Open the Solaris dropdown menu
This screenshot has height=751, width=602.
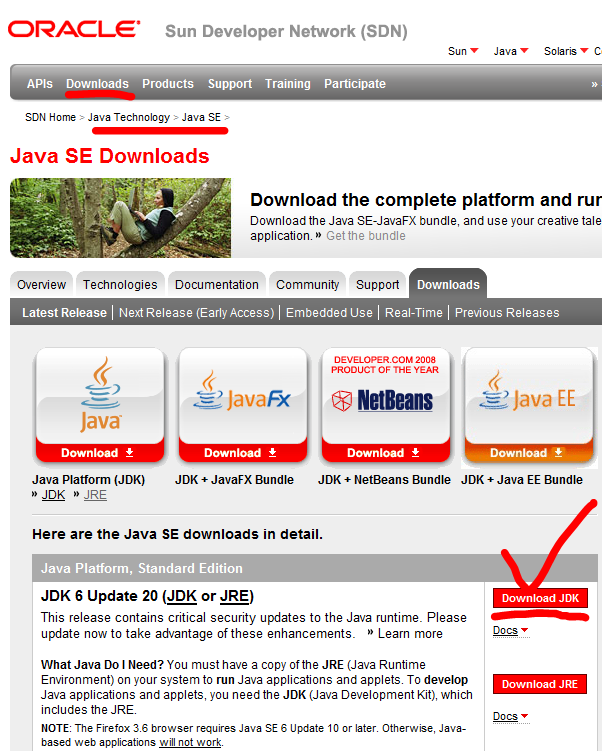(566, 51)
